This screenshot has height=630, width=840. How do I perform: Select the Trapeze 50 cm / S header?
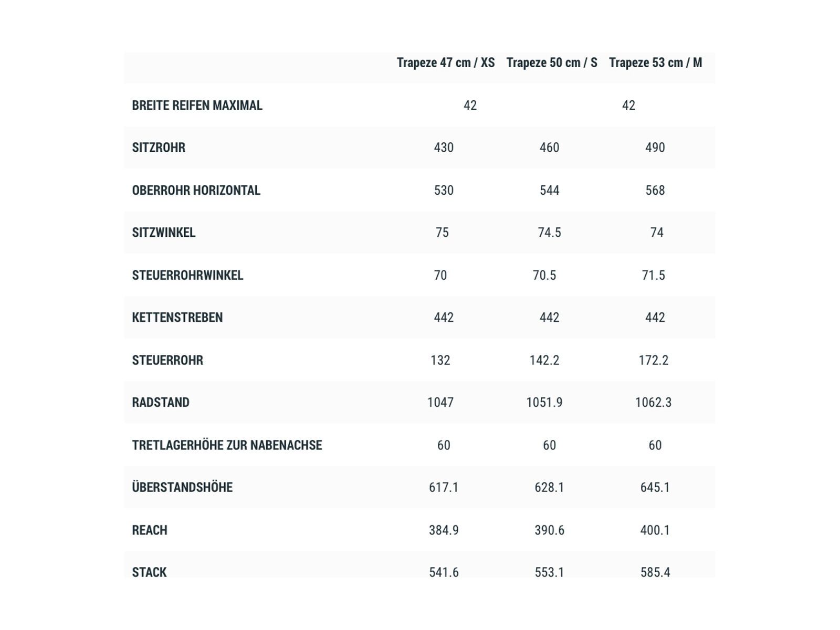click(x=551, y=63)
